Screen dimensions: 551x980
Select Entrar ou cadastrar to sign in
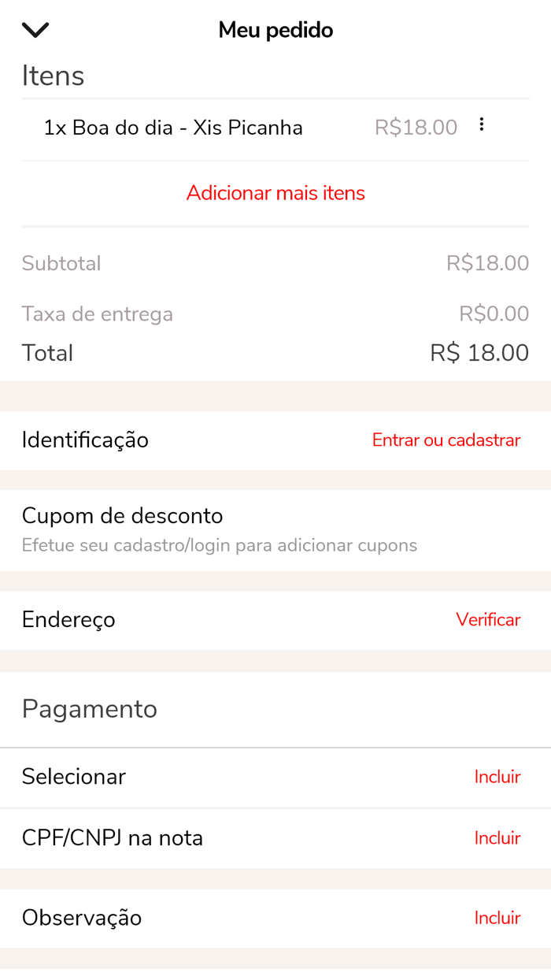tap(446, 440)
